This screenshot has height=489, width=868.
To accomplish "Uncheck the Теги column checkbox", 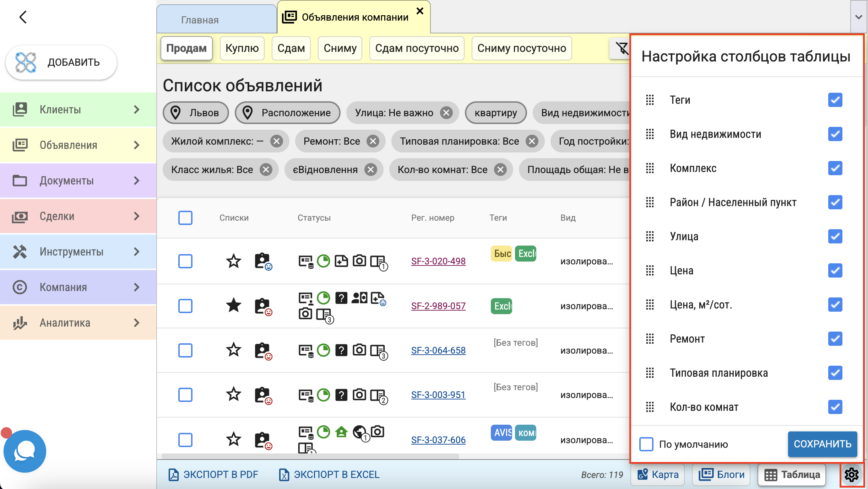I will 835,100.
